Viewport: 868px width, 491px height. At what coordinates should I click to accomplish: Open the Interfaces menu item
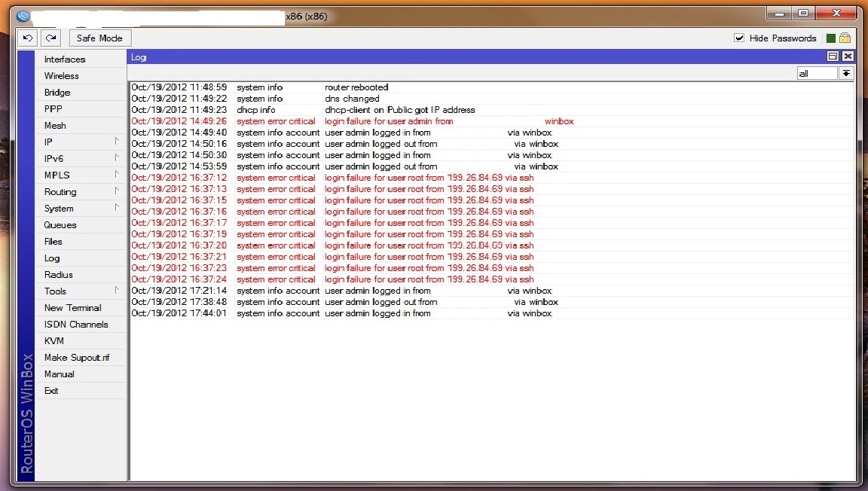click(x=65, y=59)
